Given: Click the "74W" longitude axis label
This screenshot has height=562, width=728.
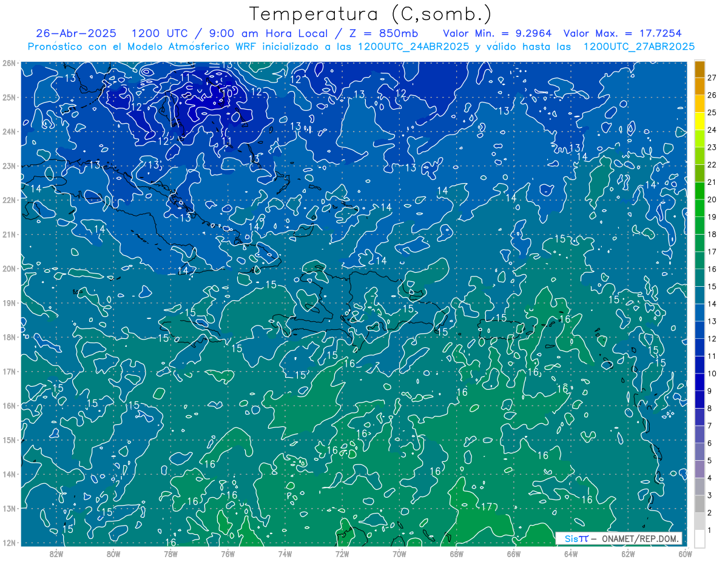Looking at the screenshot, I should [285, 554].
